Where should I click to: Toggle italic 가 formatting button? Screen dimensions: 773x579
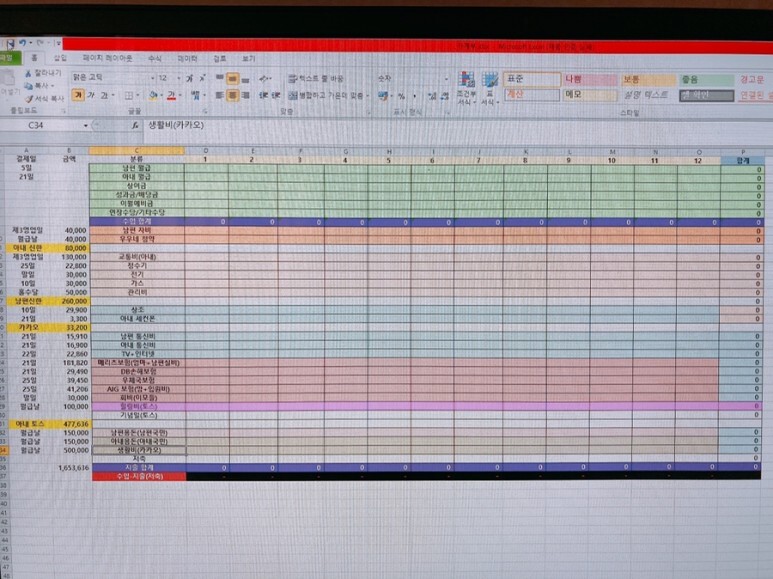point(91,95)
